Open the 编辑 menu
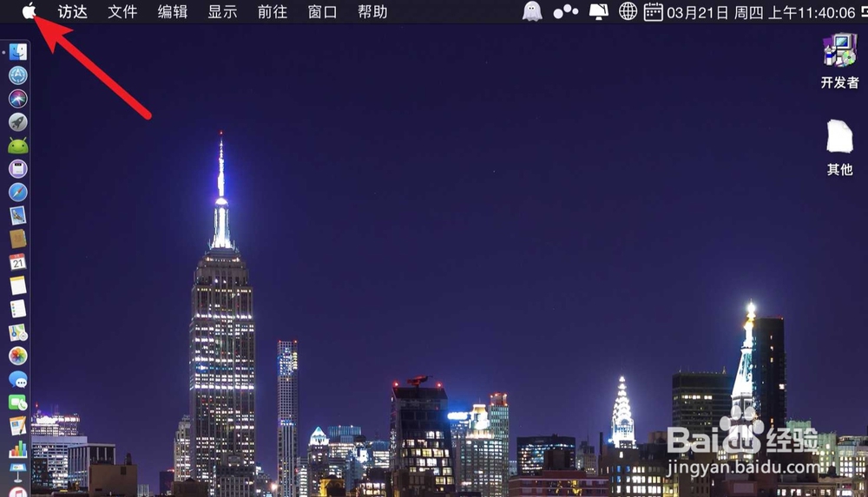 (172, 11)
